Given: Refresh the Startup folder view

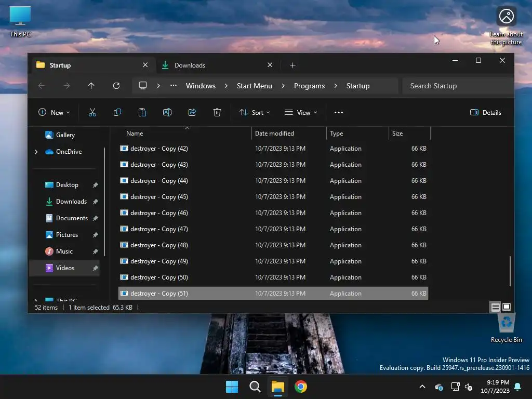Looking at the screenshot, I should [x=116, y=86].
